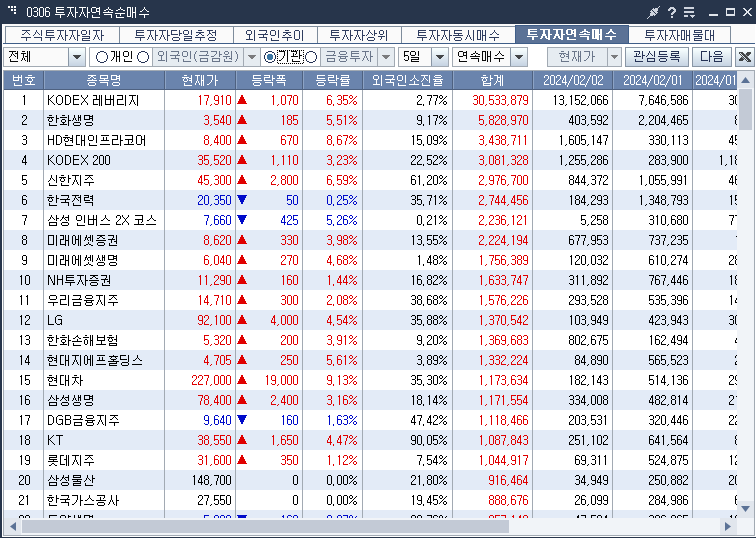Switch to the 투자자상위 tab
Viewport: 756px width, 538px height.
click(359, 35)
